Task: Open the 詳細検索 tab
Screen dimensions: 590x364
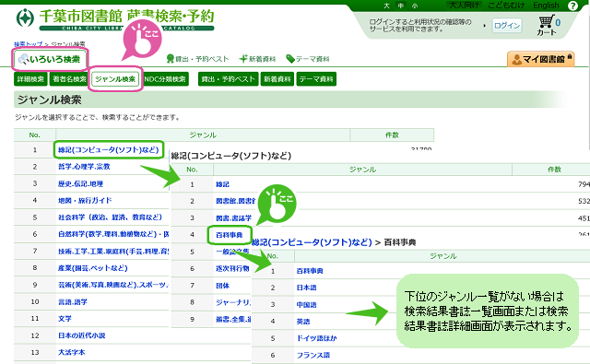Action: [30, 79]
